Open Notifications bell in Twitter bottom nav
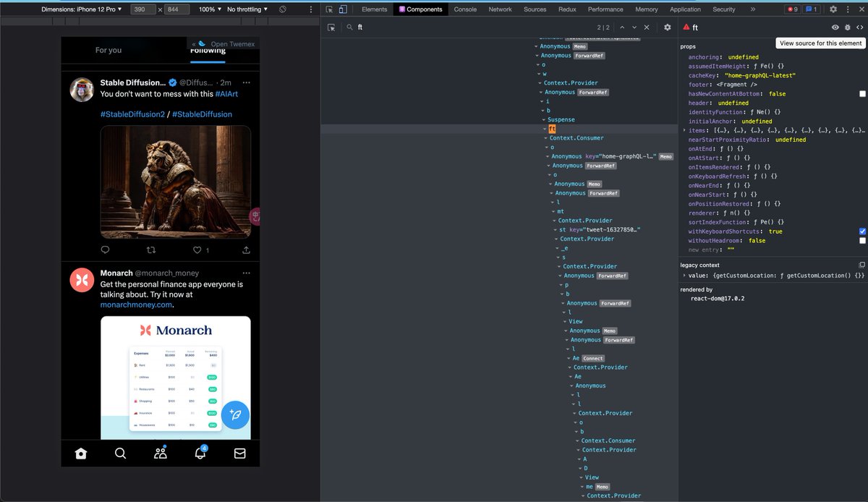The image size is (868, 502). coord(200,453)
